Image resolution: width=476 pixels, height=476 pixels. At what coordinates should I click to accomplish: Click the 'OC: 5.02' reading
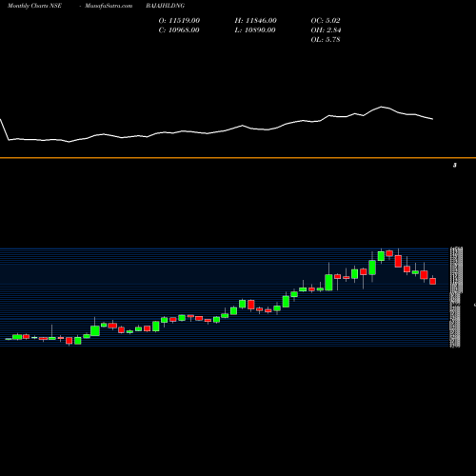tap(326, 20)
